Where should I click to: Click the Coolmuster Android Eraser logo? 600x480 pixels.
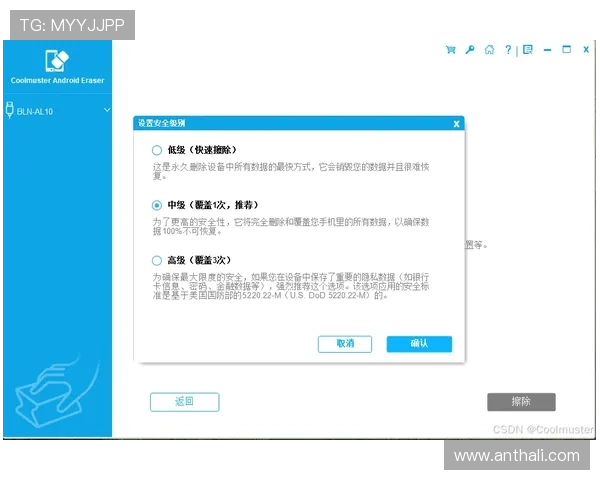57,61
